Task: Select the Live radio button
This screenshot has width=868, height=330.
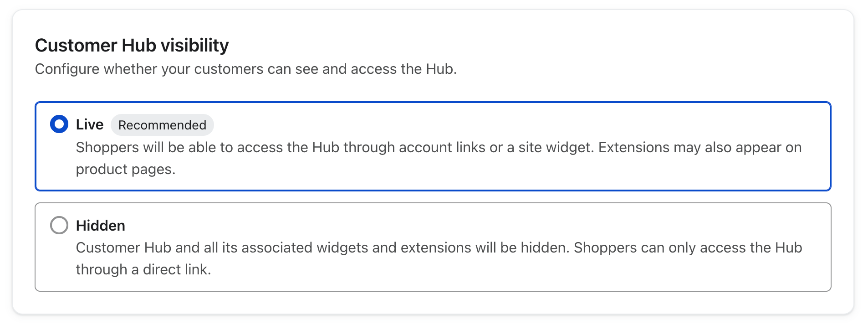Action: coord(59,124)
